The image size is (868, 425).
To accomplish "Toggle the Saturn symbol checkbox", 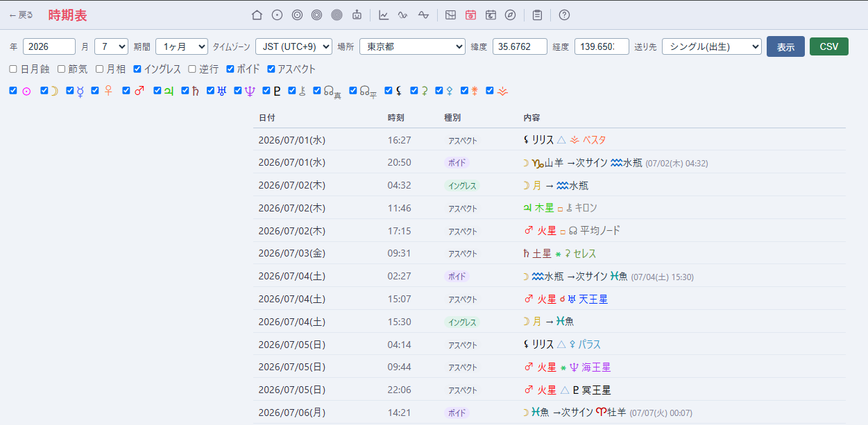I will click(185, 90).
